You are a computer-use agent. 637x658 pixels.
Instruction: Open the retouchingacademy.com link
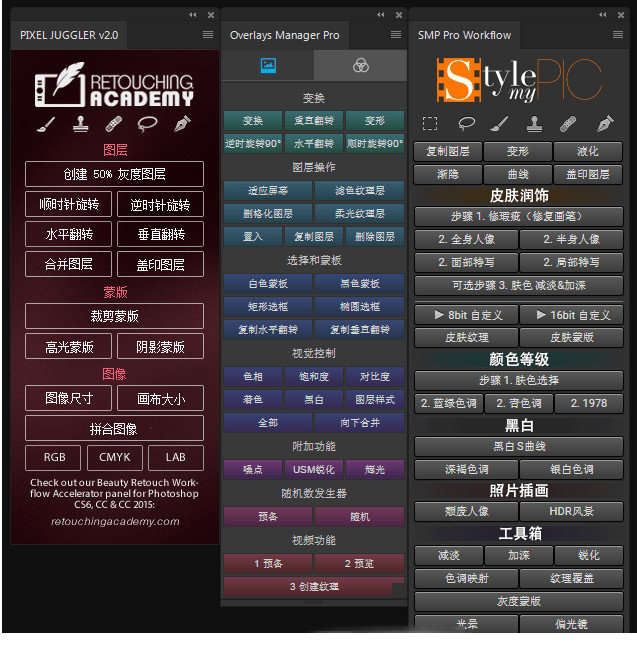pos(115,521)
